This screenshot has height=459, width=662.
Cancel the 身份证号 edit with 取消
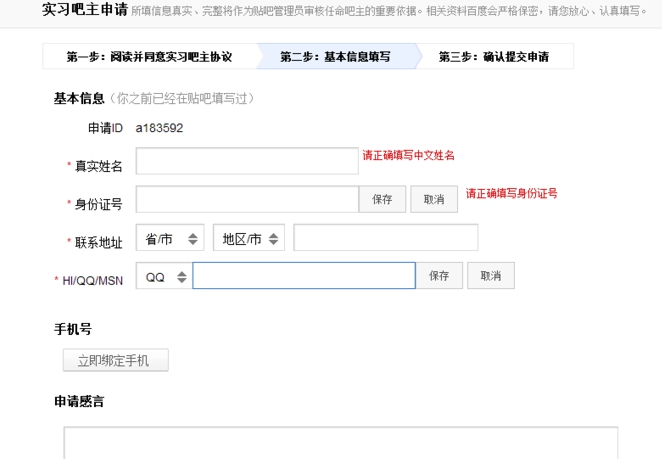pos(434,199)
